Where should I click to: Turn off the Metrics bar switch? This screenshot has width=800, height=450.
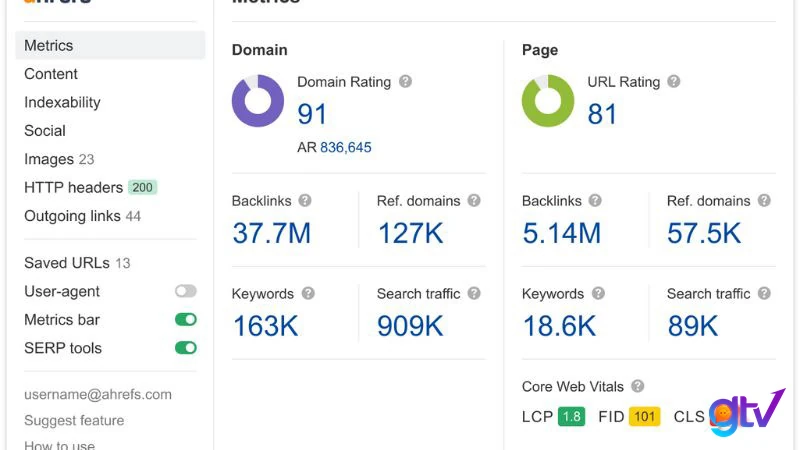tap(186, 320)
